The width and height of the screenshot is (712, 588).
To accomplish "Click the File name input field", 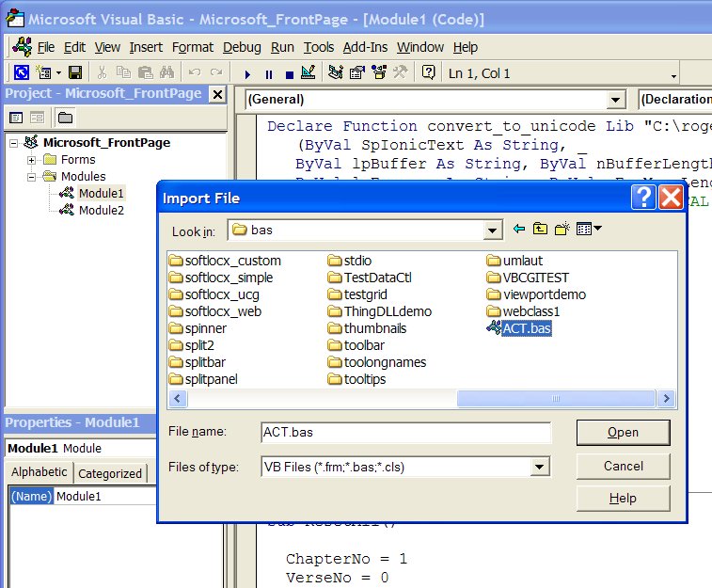I will [x=406, y=432].
